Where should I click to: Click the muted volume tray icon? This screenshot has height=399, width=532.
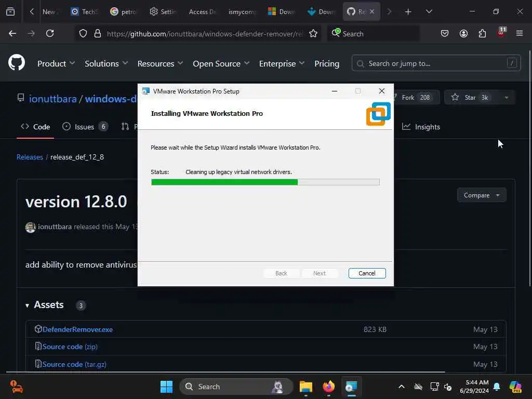[448, 387]
